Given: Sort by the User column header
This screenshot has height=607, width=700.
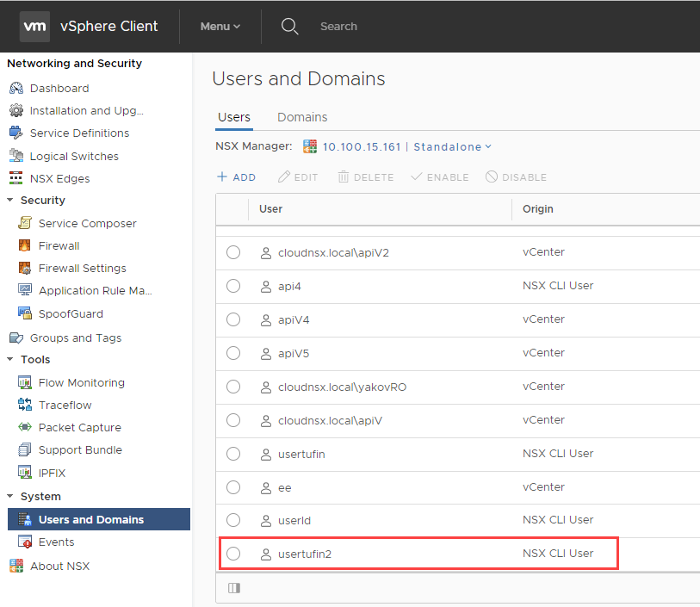Looking at the screenshot, I should pyautogui.click(x=270, y=209).
